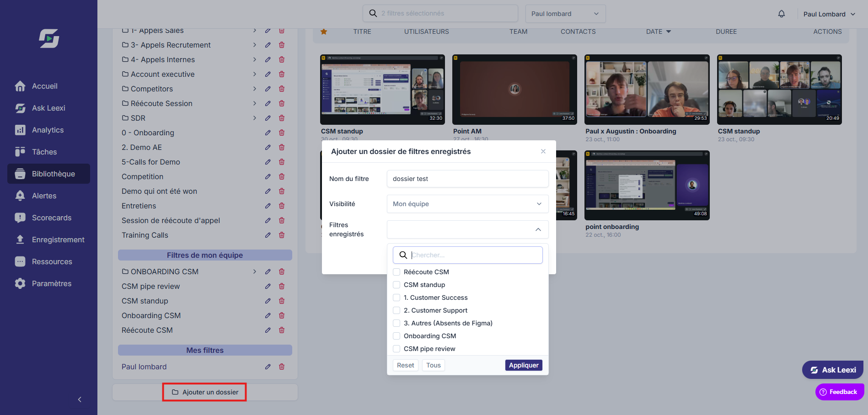Open the Visibilité dropdown showing Mon équipe

(x=467, y=204)
